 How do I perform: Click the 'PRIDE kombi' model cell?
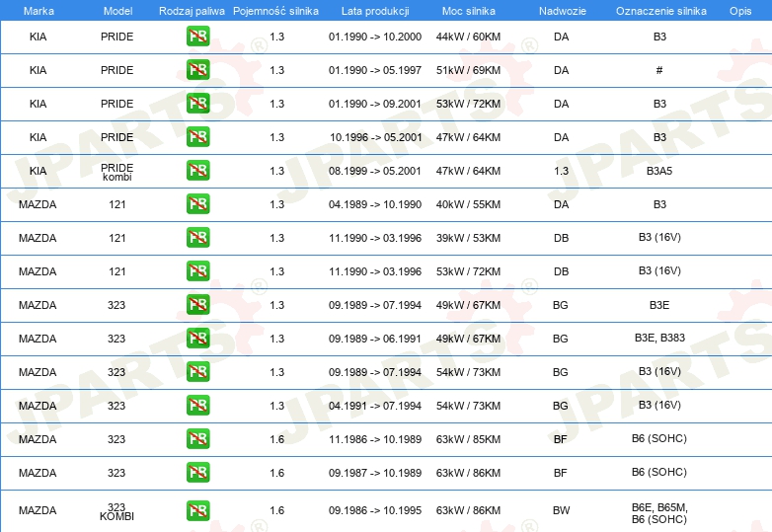coord(117,172)
